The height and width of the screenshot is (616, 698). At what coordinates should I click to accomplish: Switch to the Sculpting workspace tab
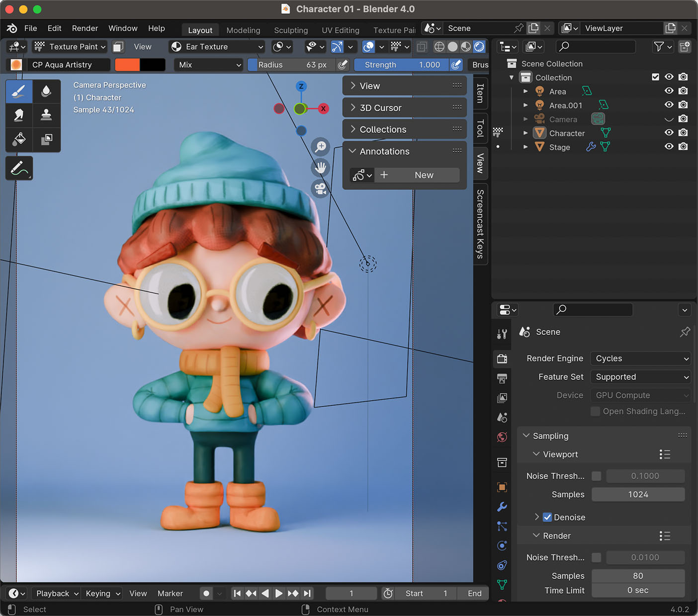pos(291,30)
